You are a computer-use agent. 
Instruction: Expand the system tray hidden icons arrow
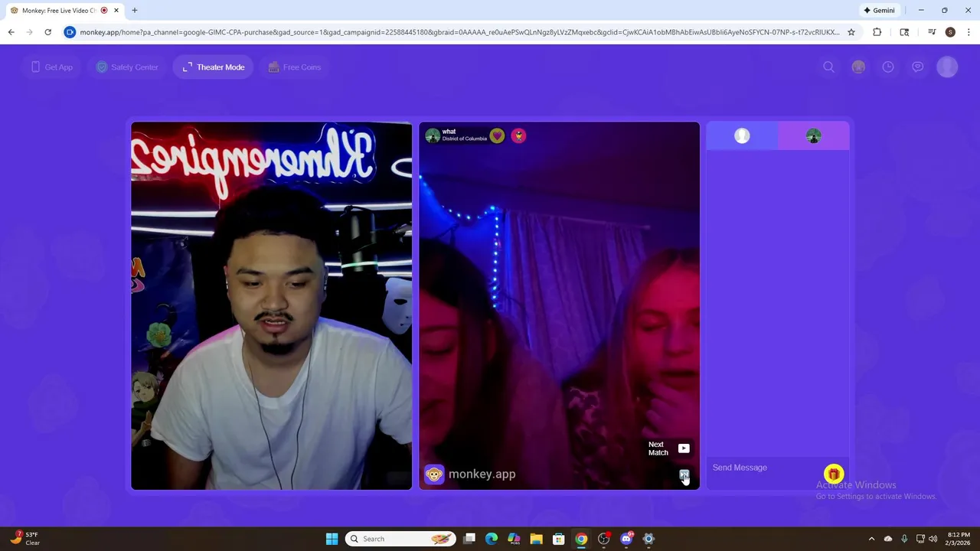pos(871,539)
